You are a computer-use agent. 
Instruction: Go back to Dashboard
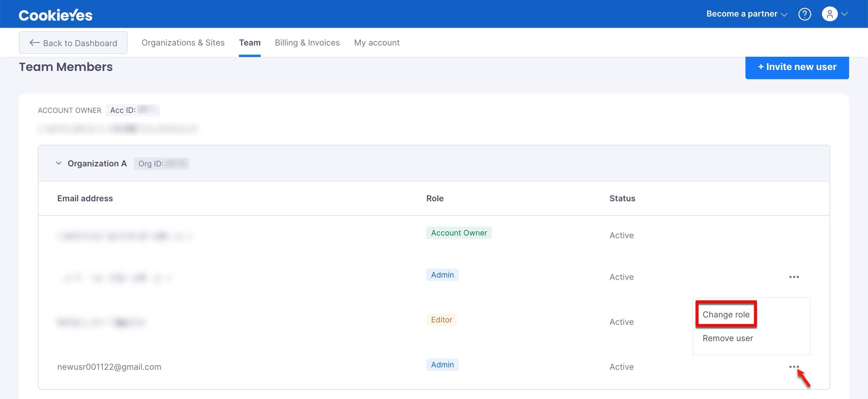[73, 43]
